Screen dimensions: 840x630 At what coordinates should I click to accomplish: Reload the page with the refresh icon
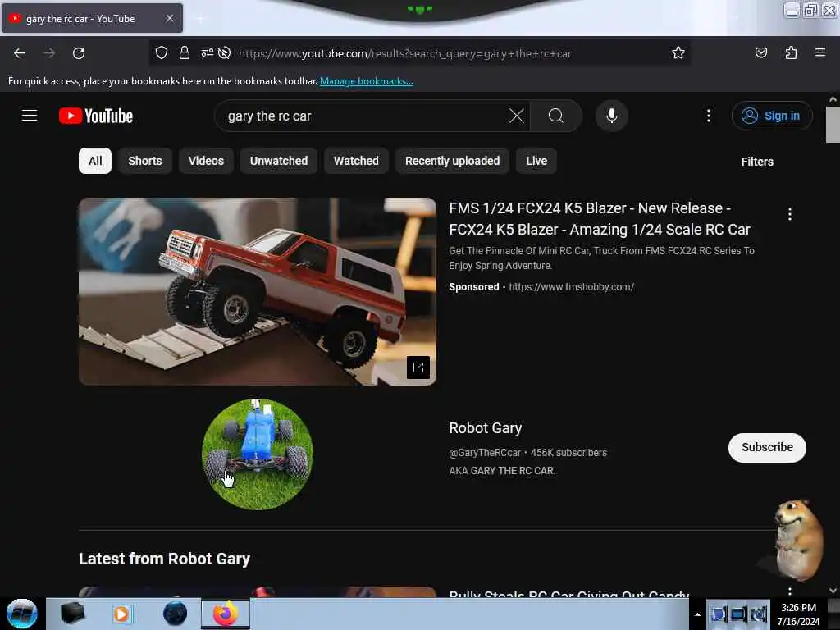point(79,53)
